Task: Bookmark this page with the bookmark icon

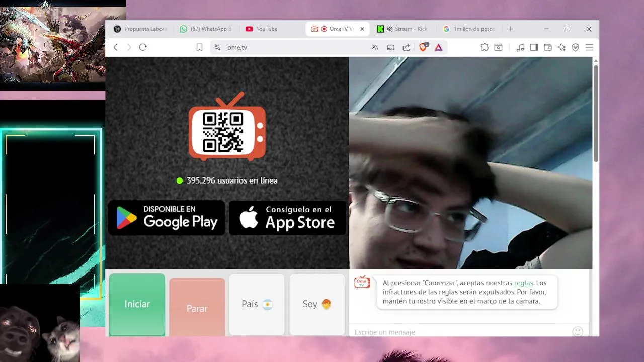Action: click(x=199, y=47)
